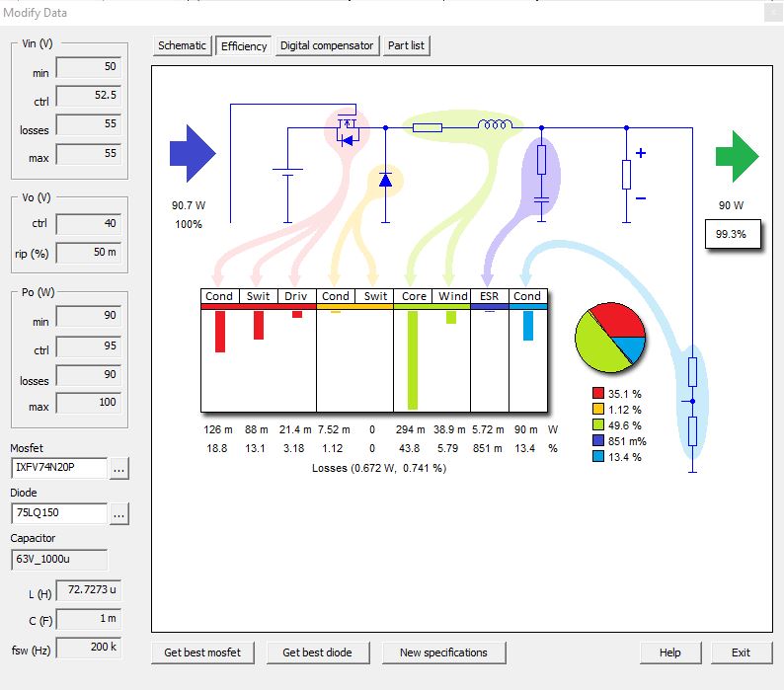The height and width of the screenshot is (690, 784).
Task: Open the Digital compensator tab
Action: (x=327, y=45)
